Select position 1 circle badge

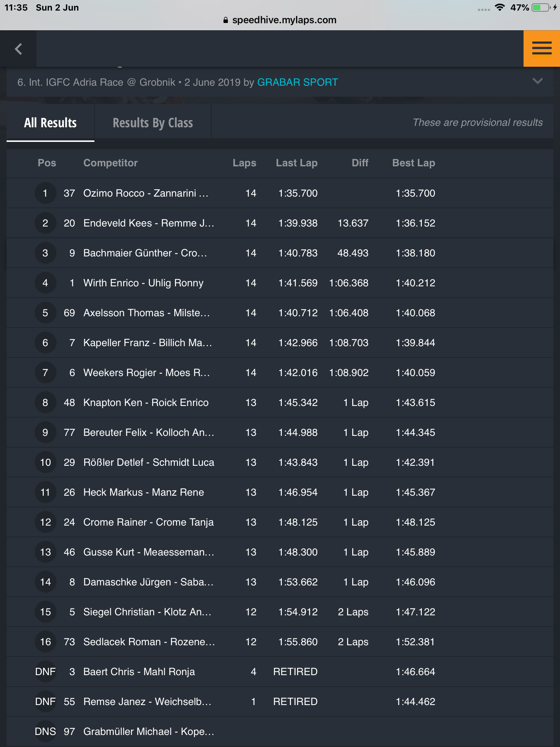pyautogui.click(x=45, y=193)
